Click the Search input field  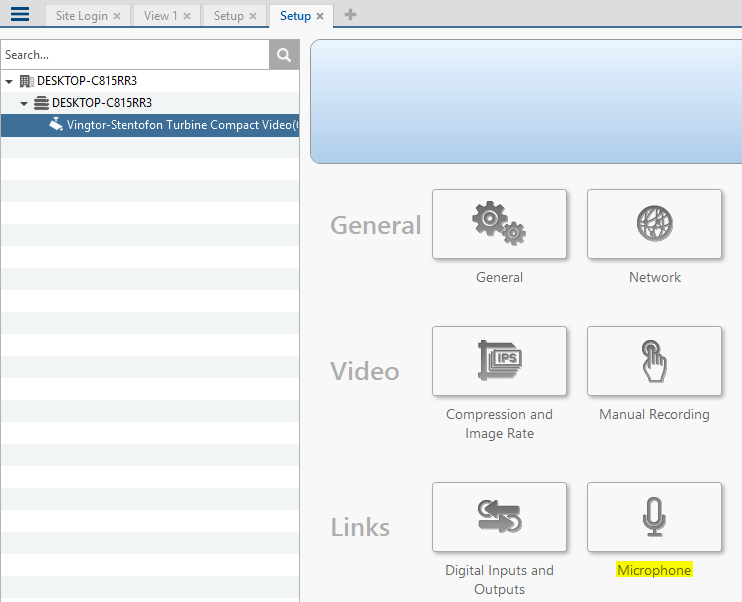[135, 55]
